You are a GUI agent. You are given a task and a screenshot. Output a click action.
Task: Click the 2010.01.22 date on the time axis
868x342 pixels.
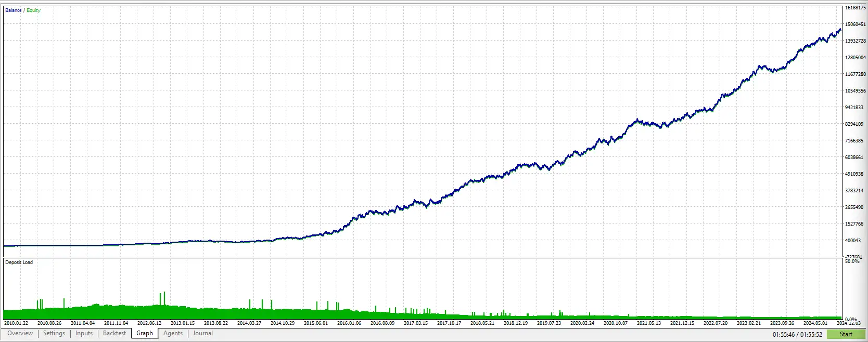[x=16, y=323]
